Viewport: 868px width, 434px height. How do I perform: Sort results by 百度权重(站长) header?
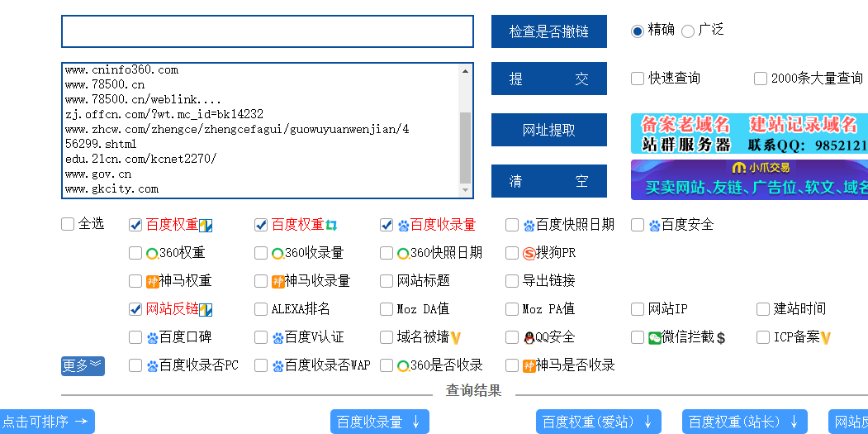745,422
